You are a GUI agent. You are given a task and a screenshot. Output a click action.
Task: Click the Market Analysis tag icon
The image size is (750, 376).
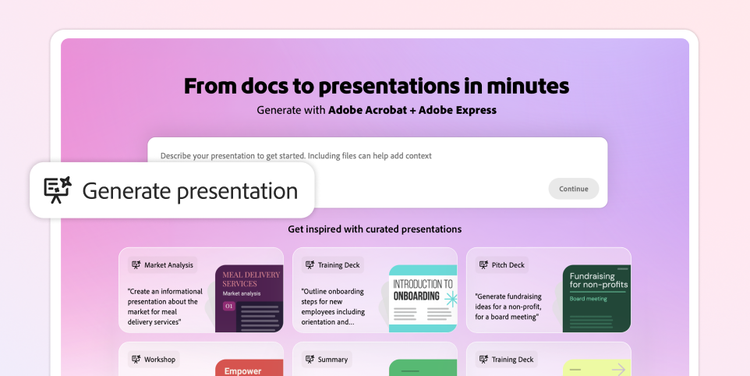tap(136, 265)
